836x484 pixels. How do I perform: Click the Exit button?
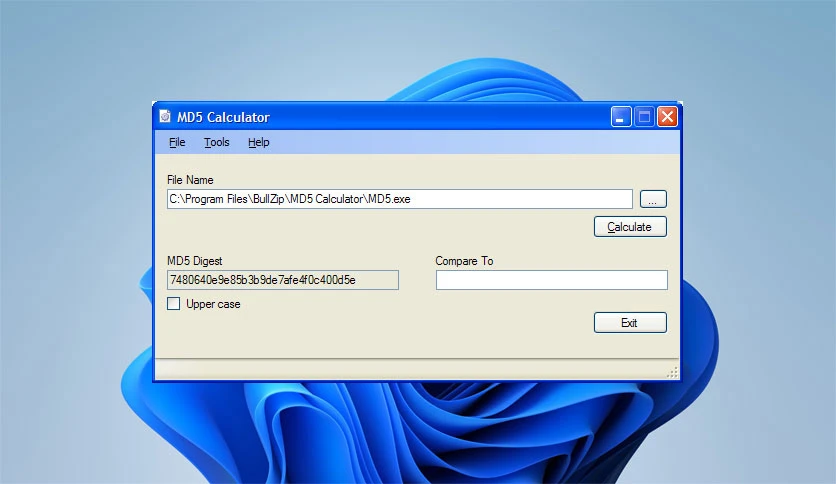click(630, 322)
